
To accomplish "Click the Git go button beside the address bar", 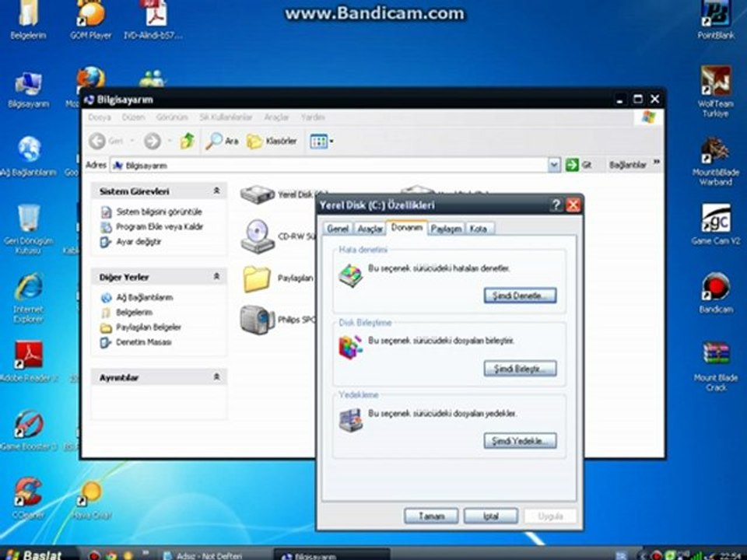I will [578, 165].
